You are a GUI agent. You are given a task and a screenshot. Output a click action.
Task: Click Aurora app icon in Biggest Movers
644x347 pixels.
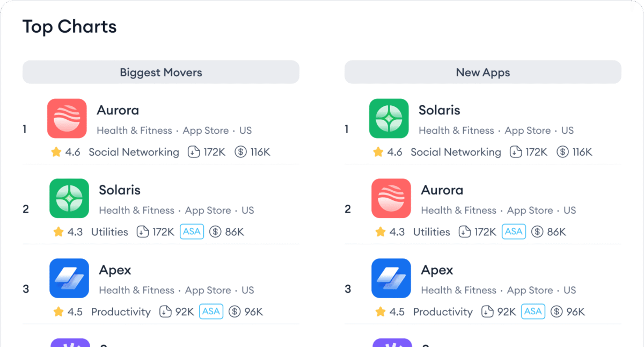[67, 118]
